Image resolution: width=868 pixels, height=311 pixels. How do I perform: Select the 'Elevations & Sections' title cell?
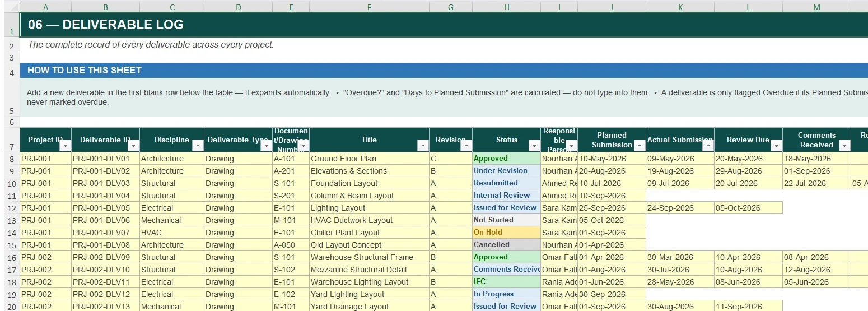pos(369,171)
